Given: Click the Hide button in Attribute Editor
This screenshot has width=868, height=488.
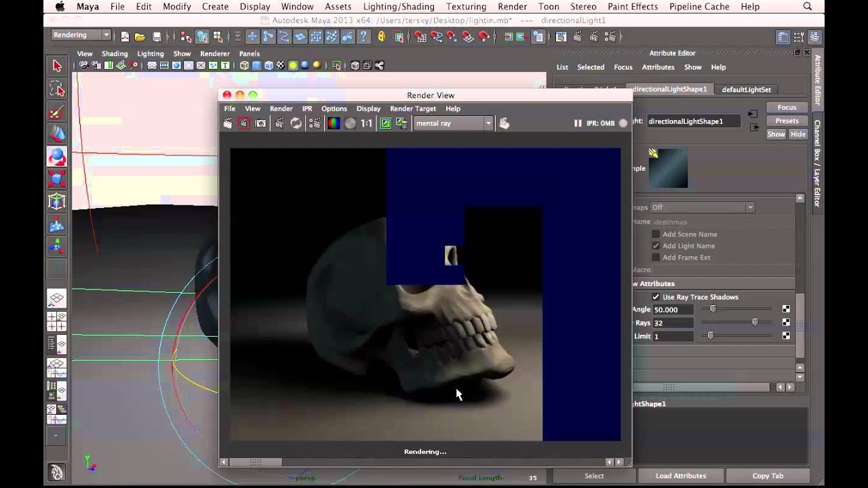Looking at the screenshot, I should [x=798, y=134].
